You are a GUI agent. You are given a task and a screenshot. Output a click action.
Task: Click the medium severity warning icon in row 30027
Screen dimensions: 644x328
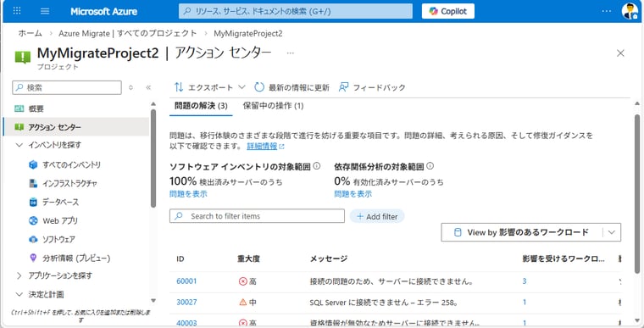[242, 302]
